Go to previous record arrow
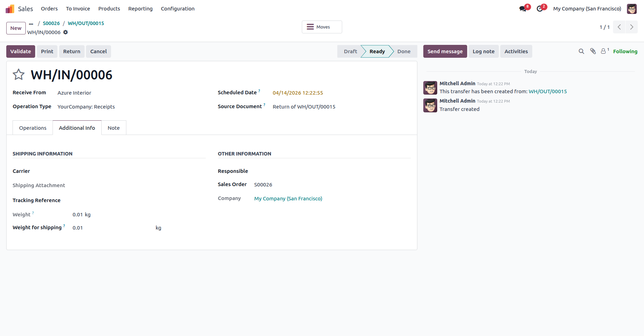Screen dimensions: 644x336 tap(619, 27)
